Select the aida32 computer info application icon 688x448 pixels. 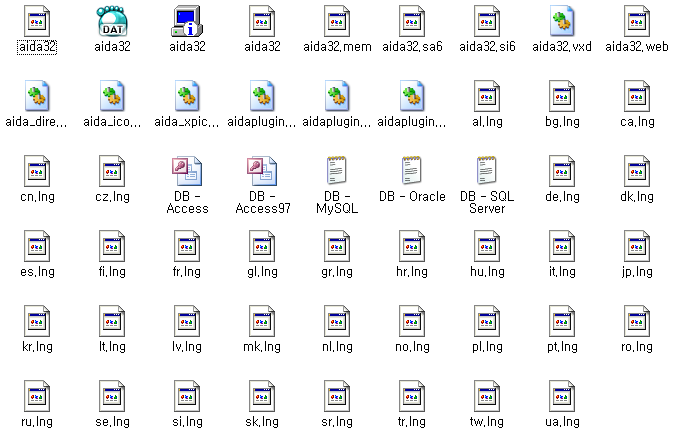(x=187, y=21)
